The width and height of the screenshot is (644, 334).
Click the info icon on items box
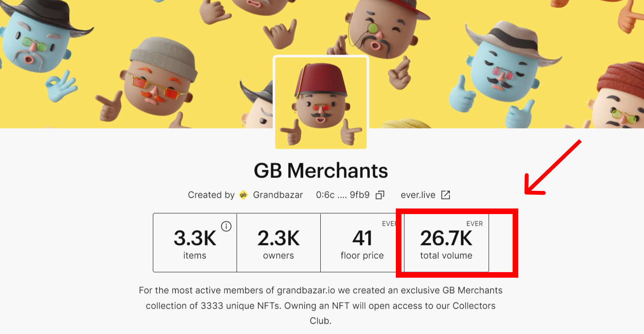[x=226, y=226]
